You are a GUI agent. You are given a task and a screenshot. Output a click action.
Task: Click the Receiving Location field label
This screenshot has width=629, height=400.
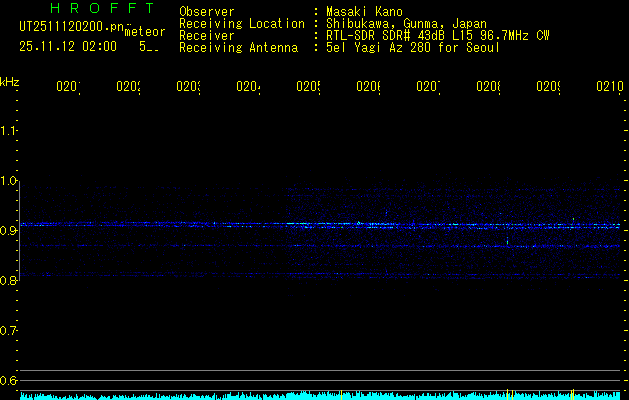(x=241, y=23)
